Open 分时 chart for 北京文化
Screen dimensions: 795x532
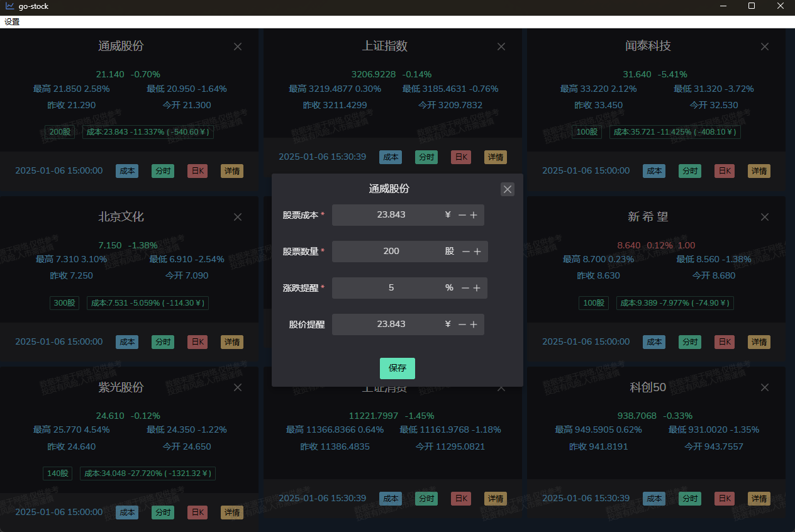tap(163, 342)
